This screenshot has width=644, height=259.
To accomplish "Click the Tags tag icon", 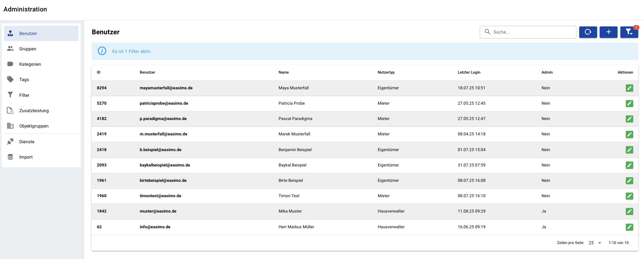I will coord(10,79).
